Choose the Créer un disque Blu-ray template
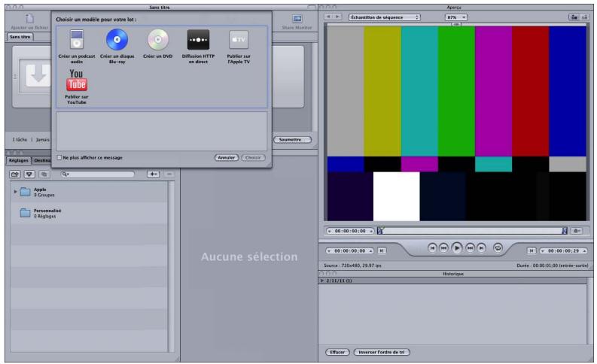This screenshot has width=597, height=364. coord(117,40)
